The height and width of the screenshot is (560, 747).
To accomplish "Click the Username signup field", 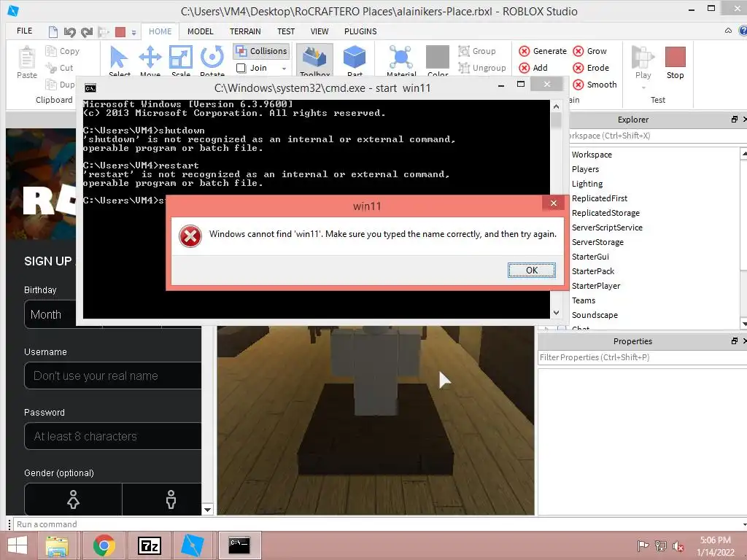I will click(113, 376).
